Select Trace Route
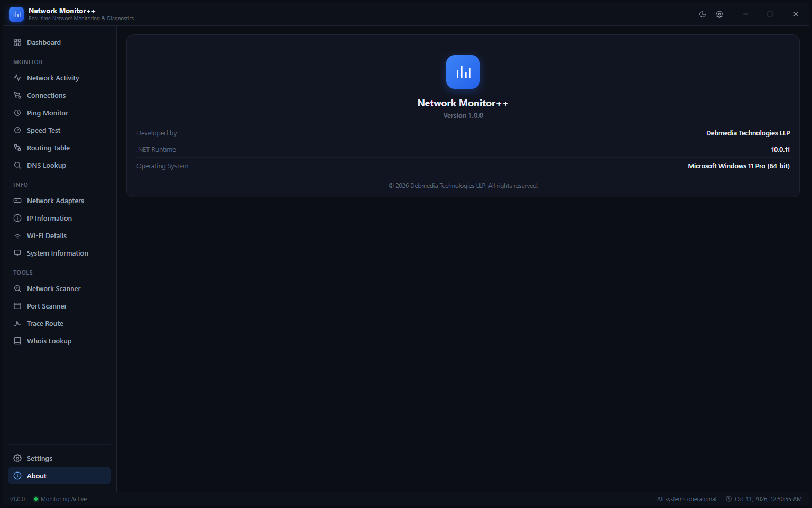 [x=59, y=323]
